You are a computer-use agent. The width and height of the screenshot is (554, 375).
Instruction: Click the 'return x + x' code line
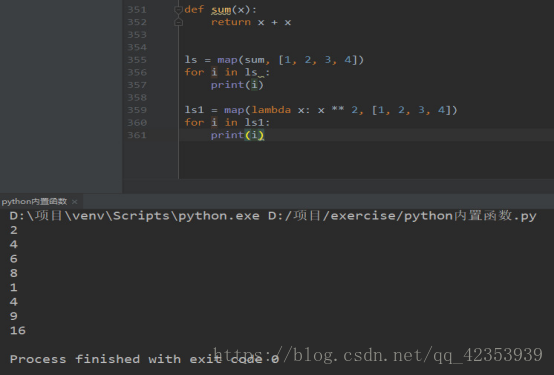click(251, 22)
